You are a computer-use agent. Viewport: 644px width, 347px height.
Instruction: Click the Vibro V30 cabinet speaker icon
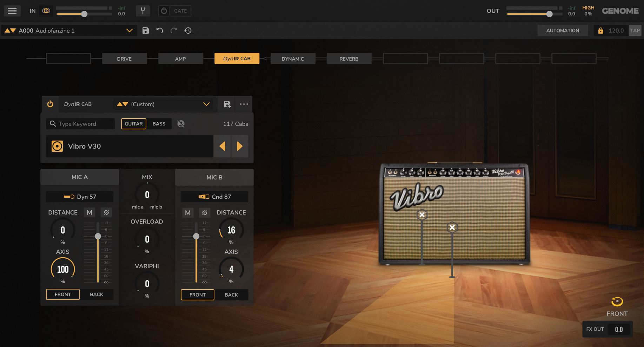click(x=57, y=146)
